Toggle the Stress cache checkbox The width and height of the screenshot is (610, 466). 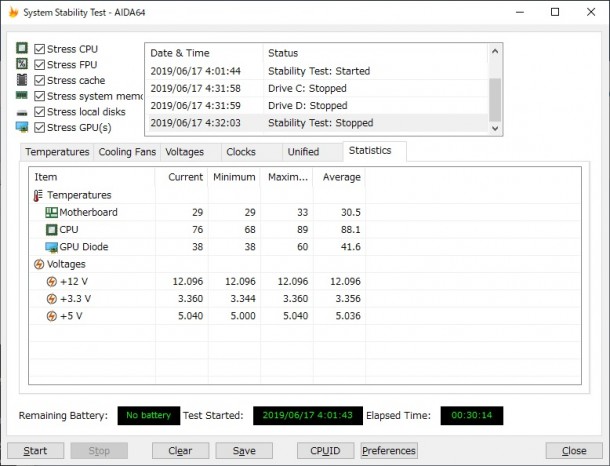click(39, 80)
